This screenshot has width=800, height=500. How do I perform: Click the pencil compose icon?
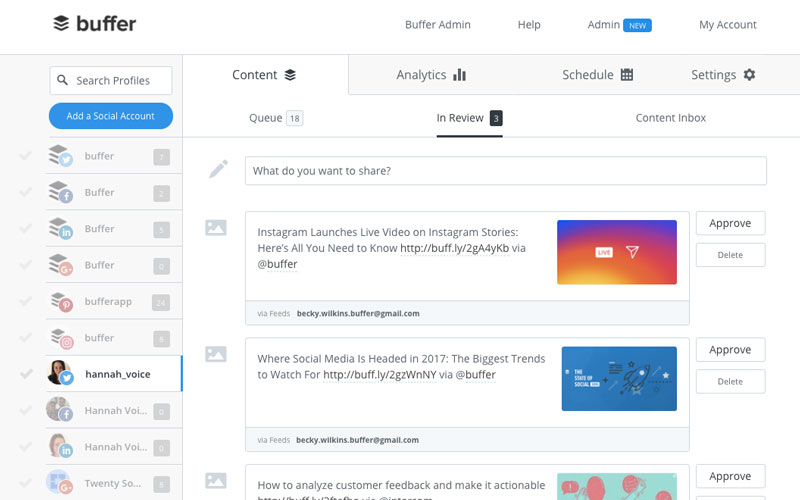(218, 170)
